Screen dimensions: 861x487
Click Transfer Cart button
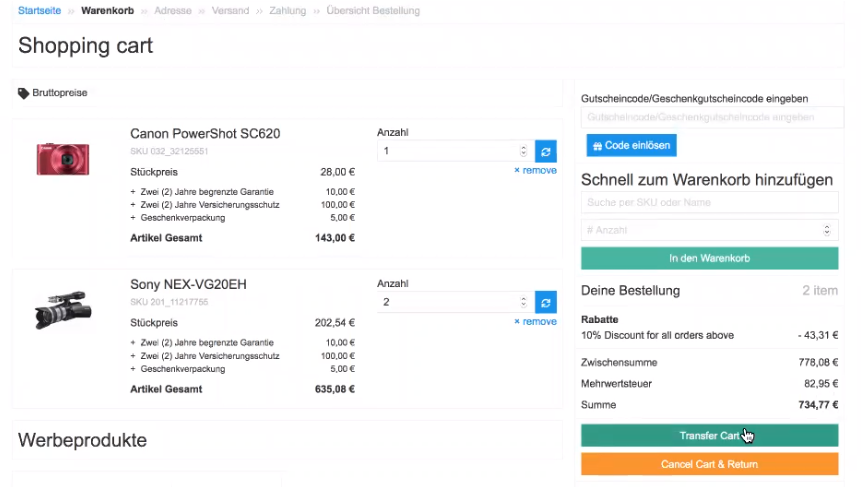pos(709,435)
